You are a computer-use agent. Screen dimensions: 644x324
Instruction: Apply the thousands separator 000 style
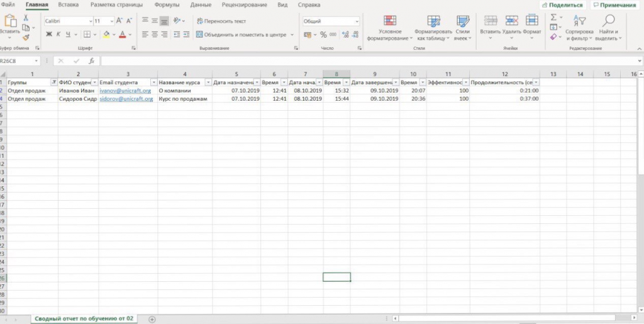(x=333, y=35)
